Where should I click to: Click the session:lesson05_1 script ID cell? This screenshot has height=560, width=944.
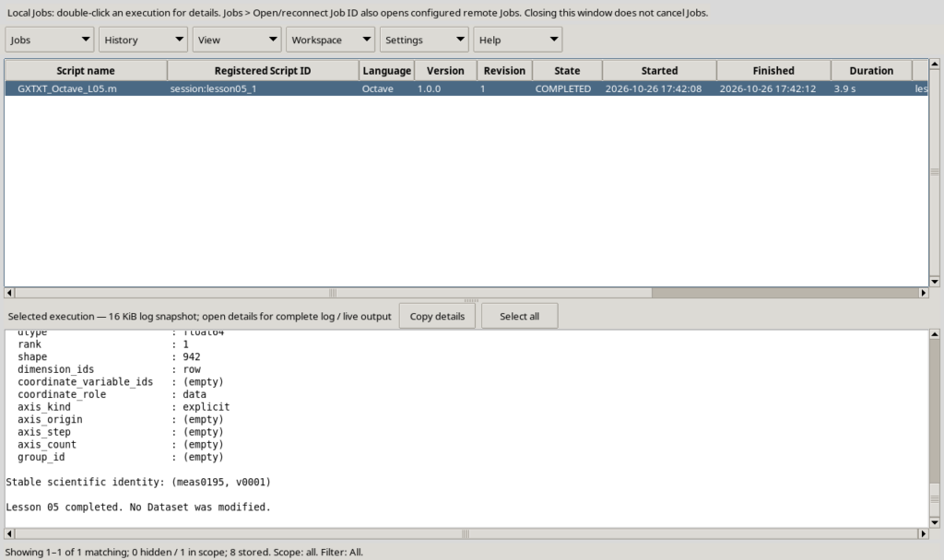263,88
